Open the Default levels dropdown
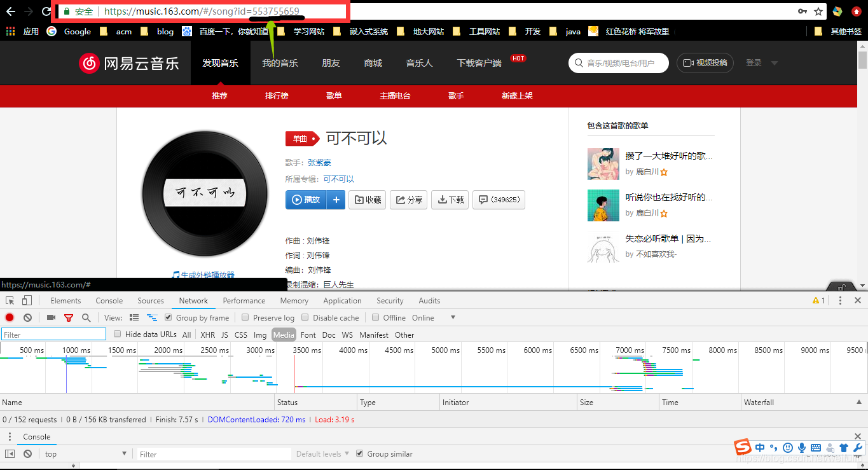This screenshot has width=868, height=470. coord(322,454)
